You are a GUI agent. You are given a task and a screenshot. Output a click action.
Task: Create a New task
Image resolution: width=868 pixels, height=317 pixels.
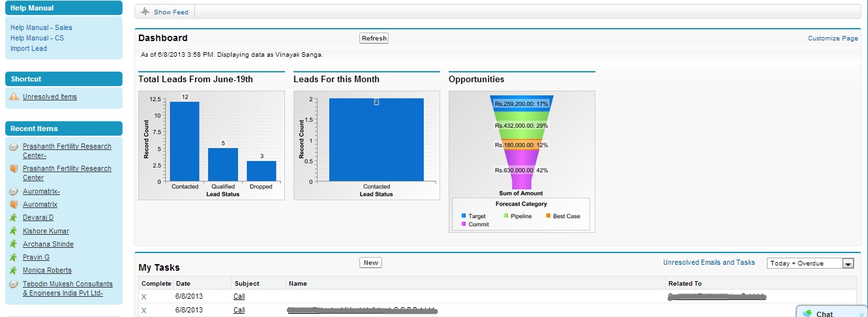click(370, 263)
